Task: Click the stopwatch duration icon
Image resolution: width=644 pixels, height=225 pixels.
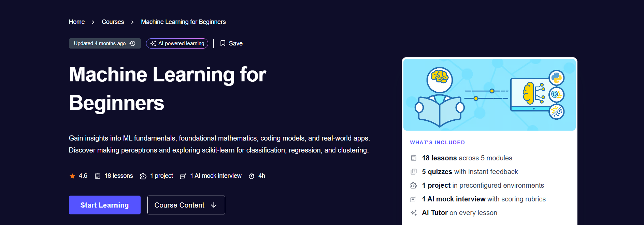Action: [252, 176]
